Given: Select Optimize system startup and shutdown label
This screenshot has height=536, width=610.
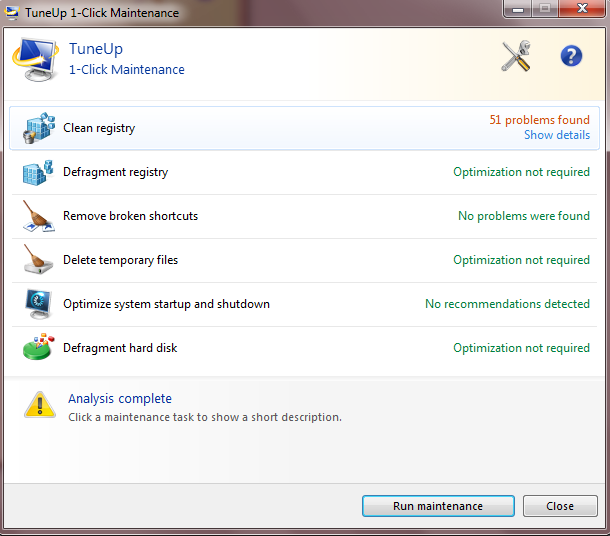Looking at the screenshot, I should point(167,304).
